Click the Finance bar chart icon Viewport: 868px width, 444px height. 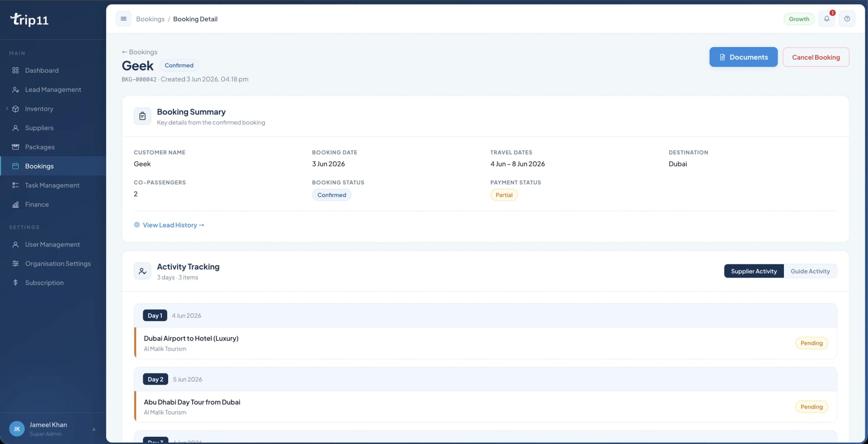(15, 204)
